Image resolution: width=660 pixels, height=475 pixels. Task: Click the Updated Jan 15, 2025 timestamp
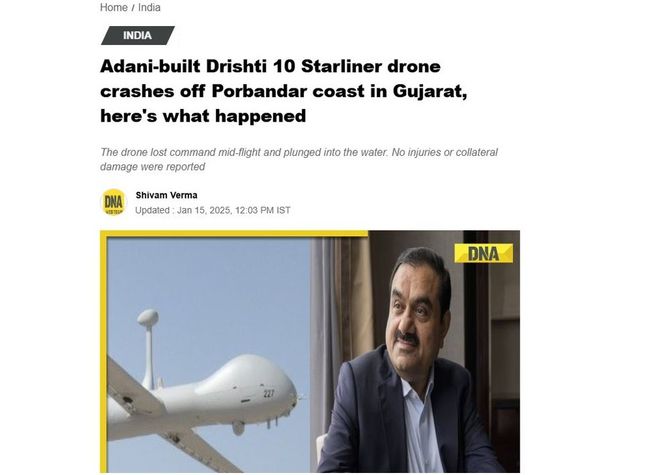tap(213, 210)
